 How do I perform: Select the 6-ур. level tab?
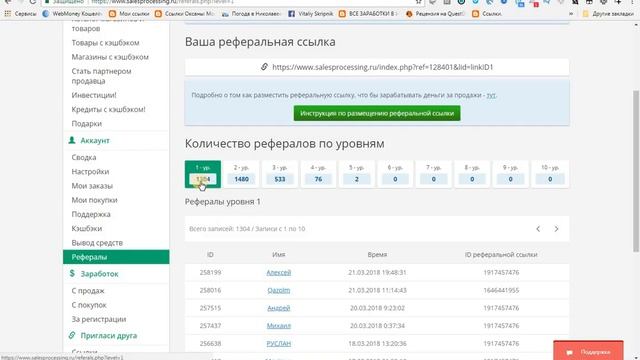[395, 174]
